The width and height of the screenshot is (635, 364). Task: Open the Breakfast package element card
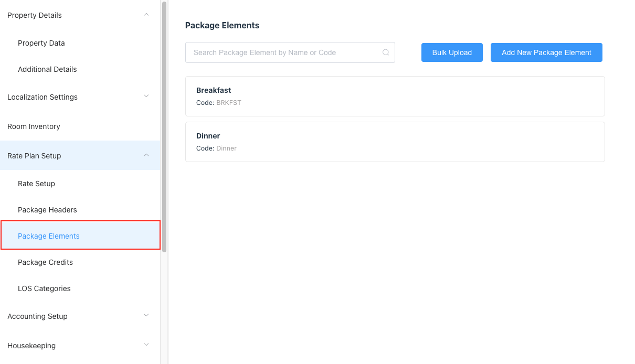tap(395, 96)
